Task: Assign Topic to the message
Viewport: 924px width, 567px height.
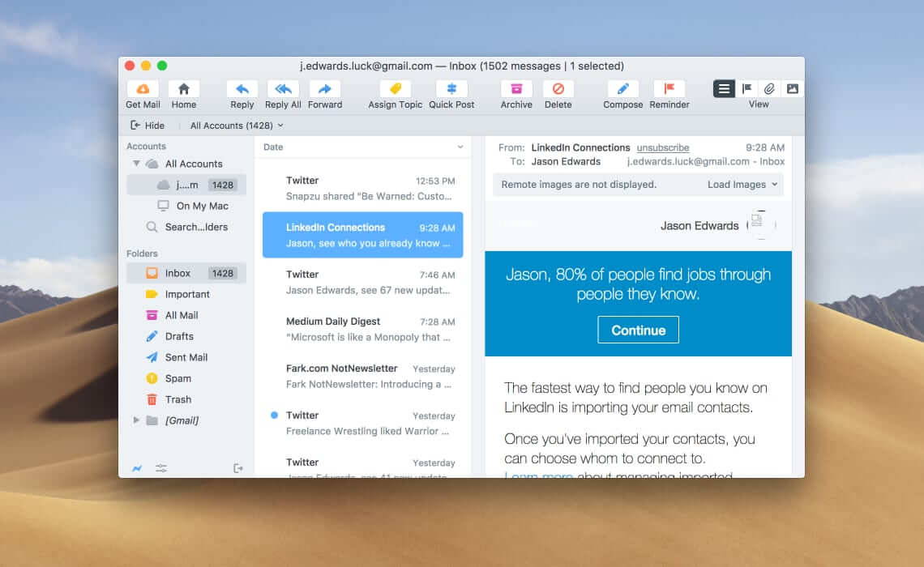Action: [395, 89]
